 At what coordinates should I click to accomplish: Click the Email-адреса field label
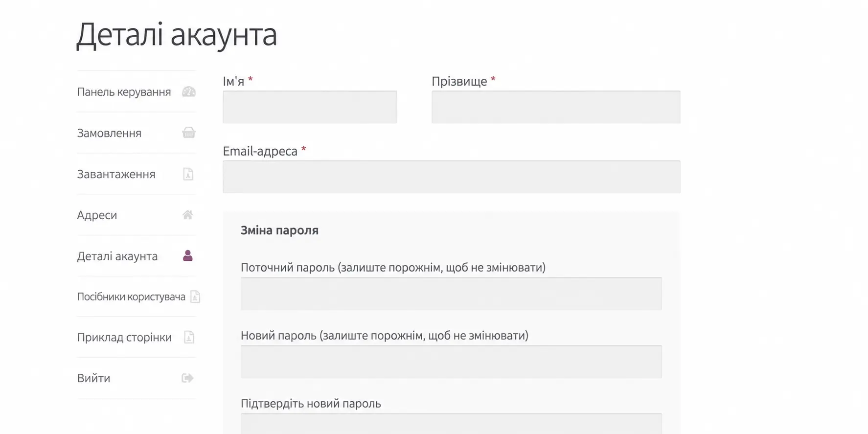(x=260, y=151)
